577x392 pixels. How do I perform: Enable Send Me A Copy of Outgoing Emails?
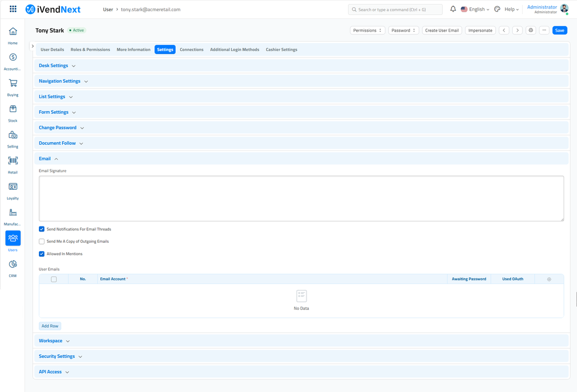(x=42, y=242)
